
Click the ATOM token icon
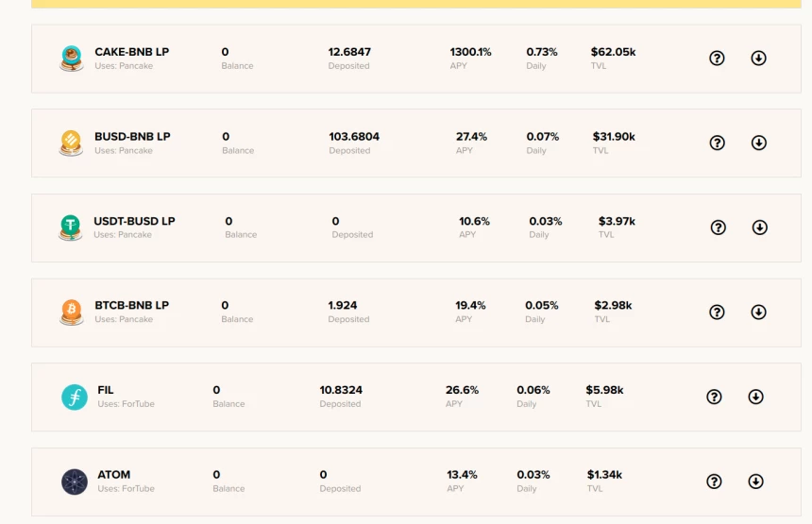click(x=74, y=482)
